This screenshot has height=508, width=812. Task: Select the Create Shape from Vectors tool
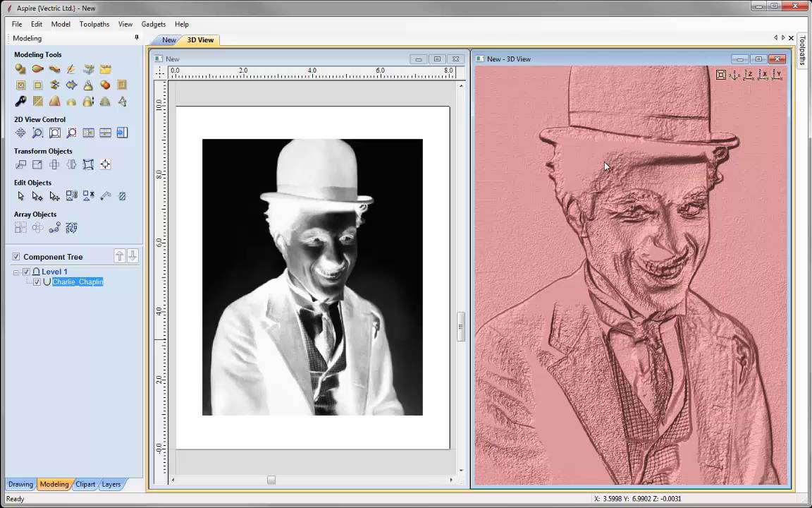[20, 69]
